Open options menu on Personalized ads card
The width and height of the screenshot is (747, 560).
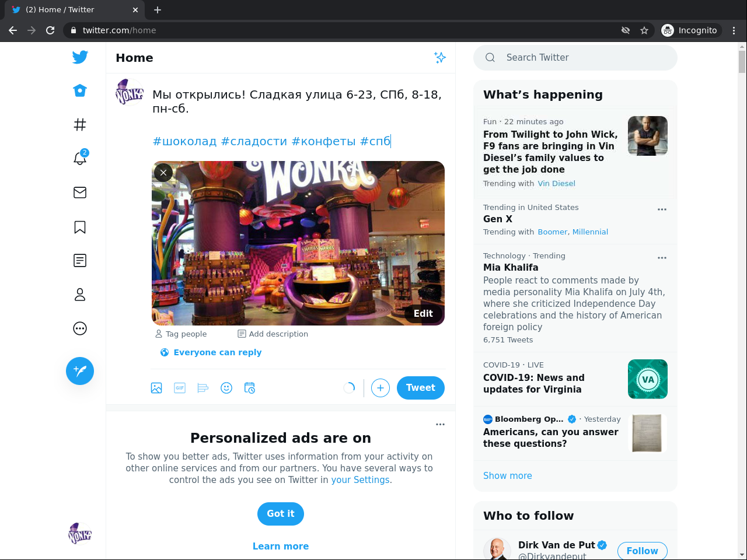point(441,424)
